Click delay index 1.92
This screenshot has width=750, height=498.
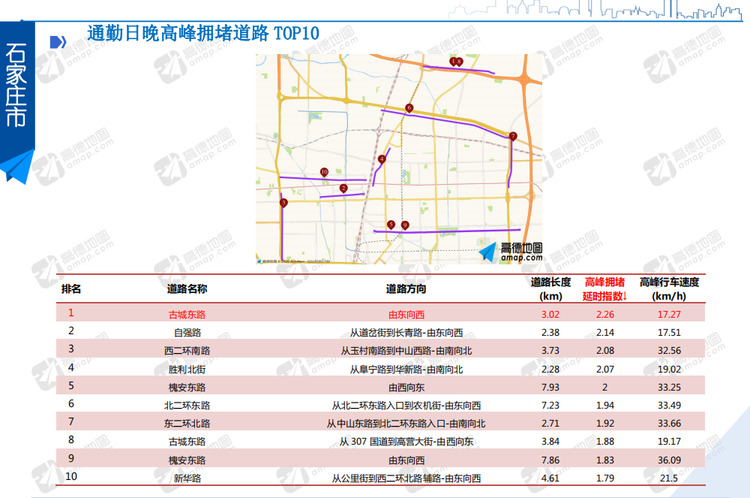pyautogui.click(x=605, y=423)
